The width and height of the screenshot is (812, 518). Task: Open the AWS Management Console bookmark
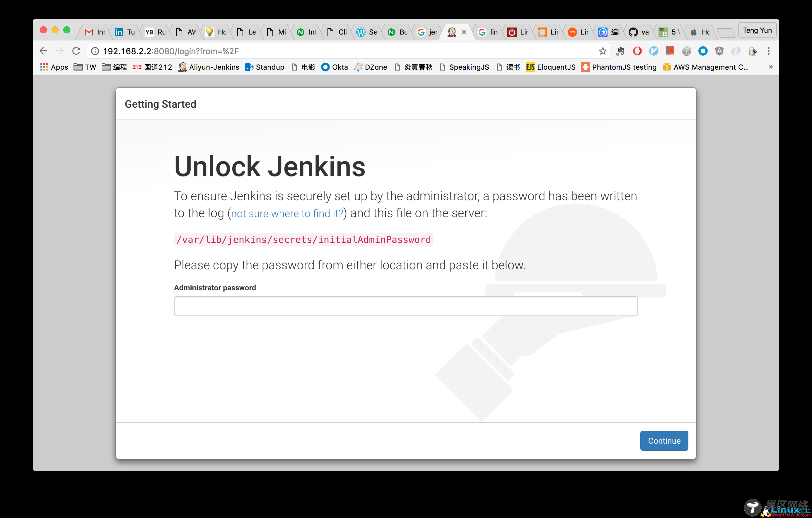tap(706, 67)
